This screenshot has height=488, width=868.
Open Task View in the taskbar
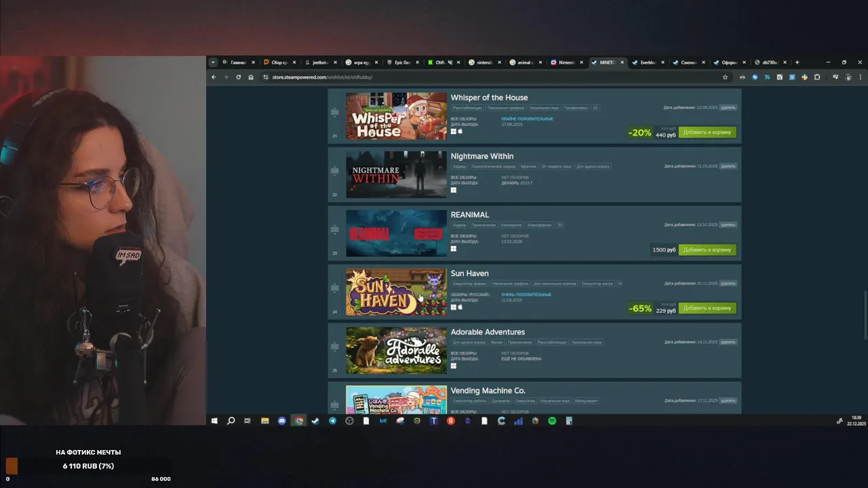[248, 421]
